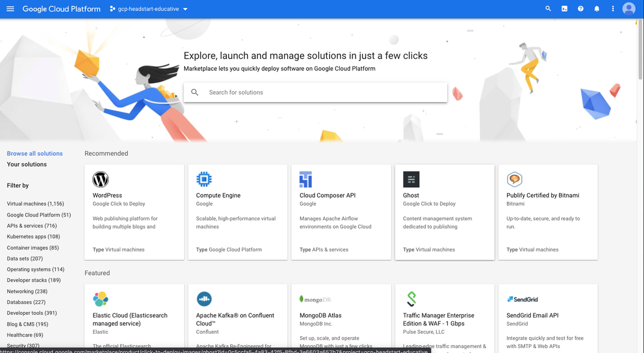This screenshot has height=353, width=644.
Task: Click the Publify Bitnami icon
Action: (515, 179)
